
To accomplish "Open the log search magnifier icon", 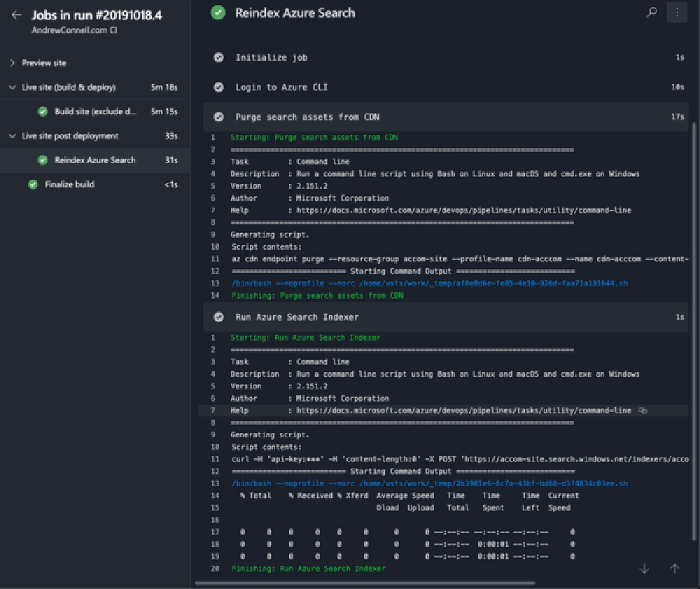I will click(x=651, y=13).
